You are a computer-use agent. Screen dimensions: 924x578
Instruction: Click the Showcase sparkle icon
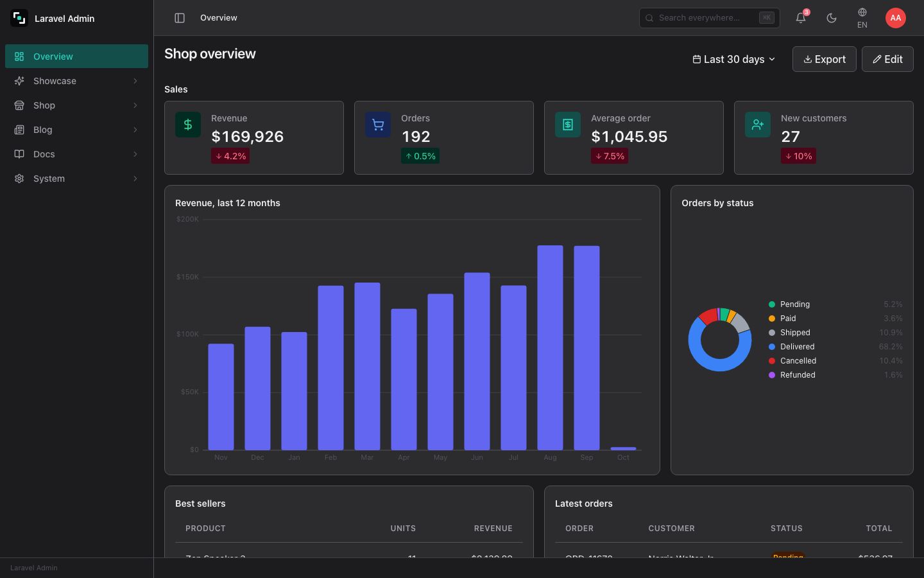coord(19,81)
